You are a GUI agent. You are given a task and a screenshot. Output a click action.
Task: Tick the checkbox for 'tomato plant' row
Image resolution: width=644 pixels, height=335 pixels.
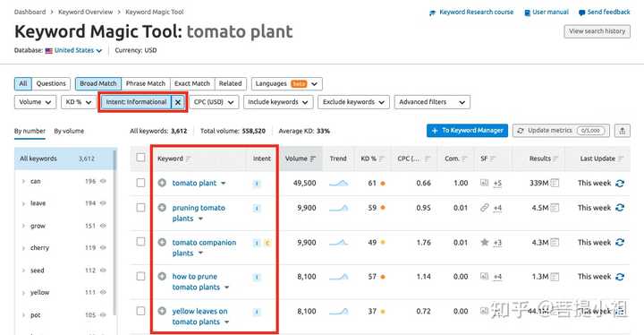click(140, 183)
